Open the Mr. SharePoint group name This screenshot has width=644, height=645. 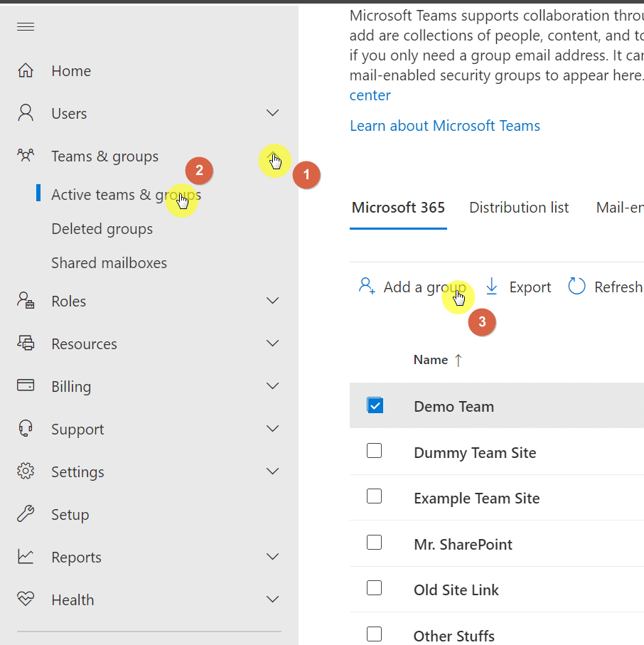click(x=463, y=545)
